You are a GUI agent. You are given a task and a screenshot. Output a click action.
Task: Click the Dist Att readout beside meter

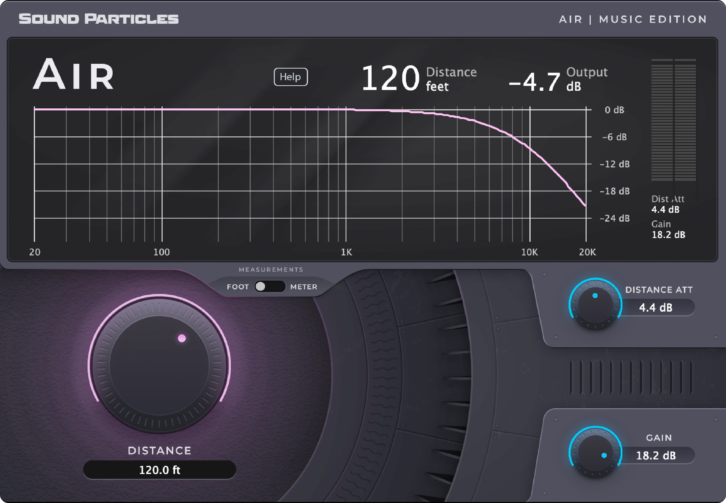coord(667,204)
